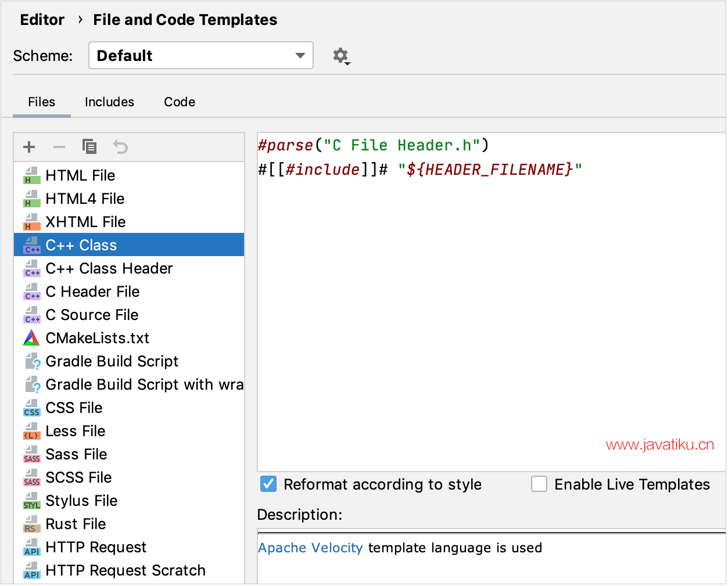Viewport: 728px width, 586px height.
Task: Switch to the Includes tab
Action: 109,102
